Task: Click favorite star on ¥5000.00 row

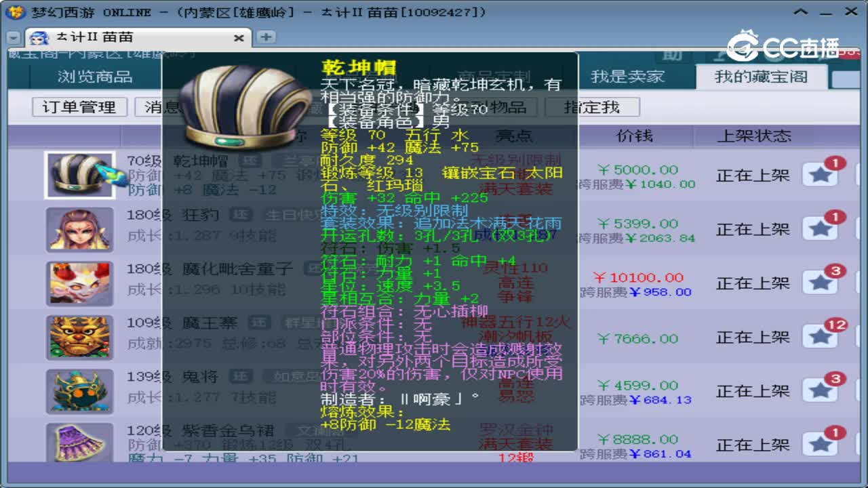Action: [x=820, y=175]
